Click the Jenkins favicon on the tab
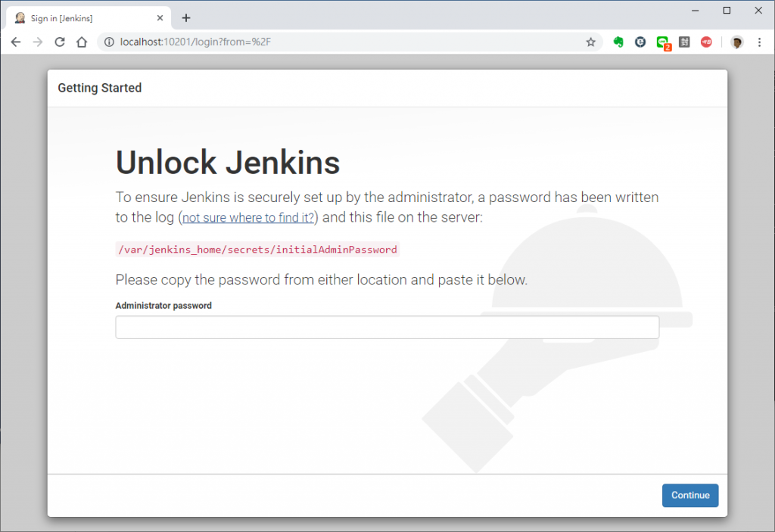 tap(20, 18)
